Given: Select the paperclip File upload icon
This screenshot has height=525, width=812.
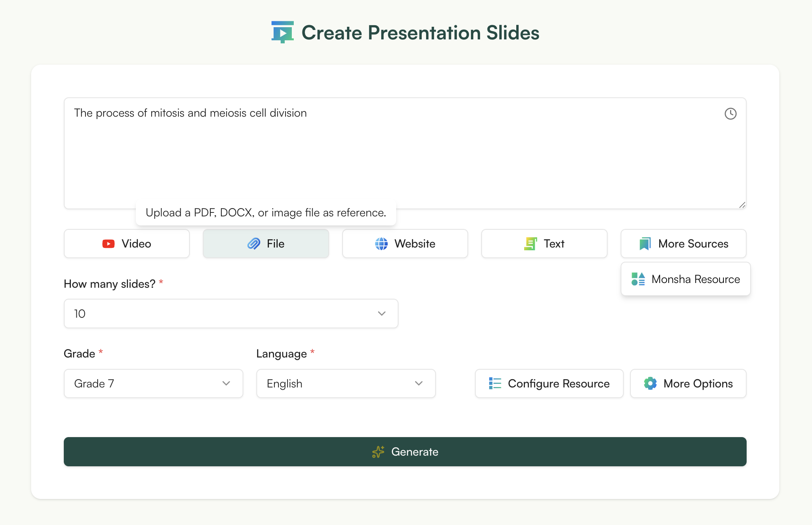Looking at the screenshot, I should pyautogui.click(x=253, y=244).
